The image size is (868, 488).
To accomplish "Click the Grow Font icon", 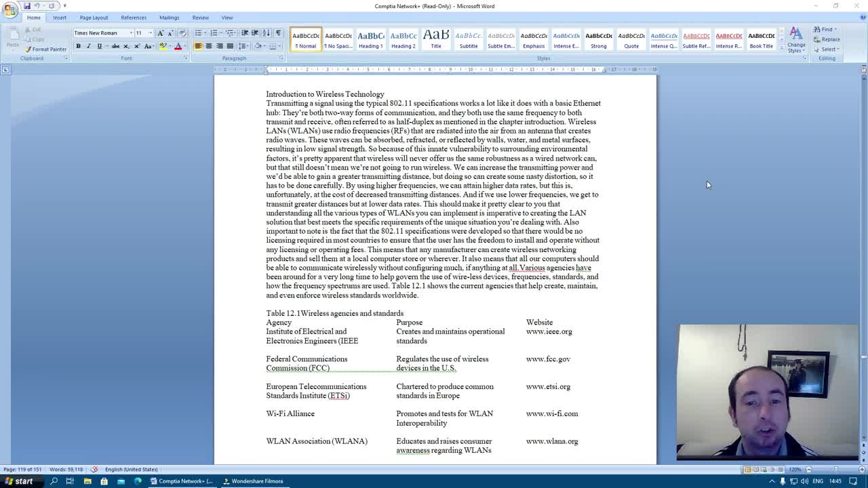I will tap(160, 33).
